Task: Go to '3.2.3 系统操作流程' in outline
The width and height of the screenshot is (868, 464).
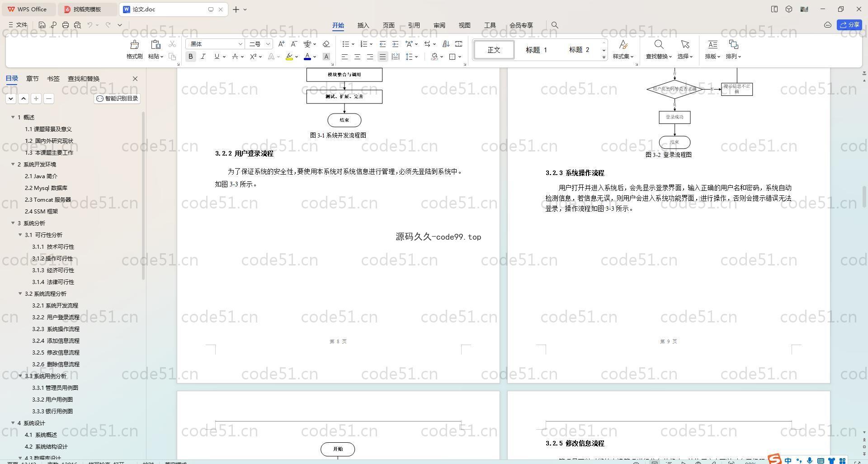Action: click(x=56, y=329)
